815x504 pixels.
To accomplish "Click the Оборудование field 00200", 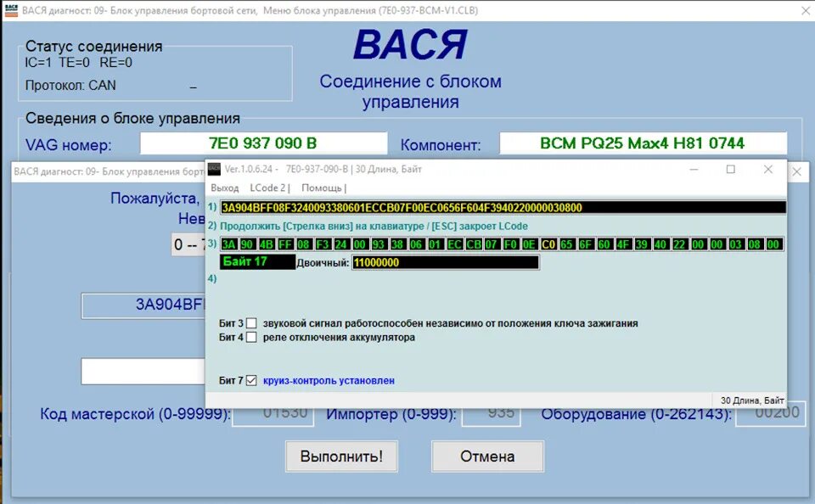I will point(771,415).
